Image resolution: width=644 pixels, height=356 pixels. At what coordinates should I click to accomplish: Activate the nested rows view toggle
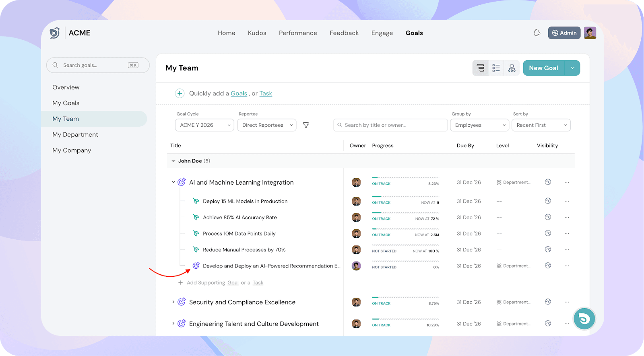pyautogui.click(x=480, y=68)
